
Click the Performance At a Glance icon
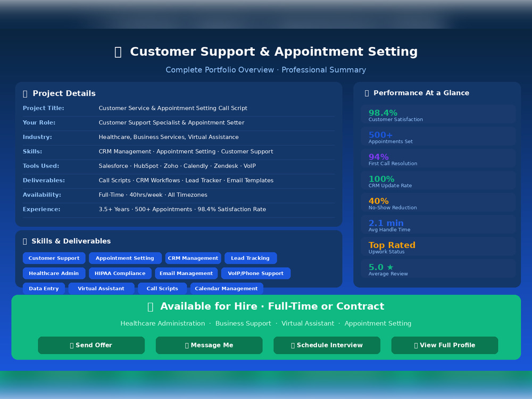[x=367, y=93]
